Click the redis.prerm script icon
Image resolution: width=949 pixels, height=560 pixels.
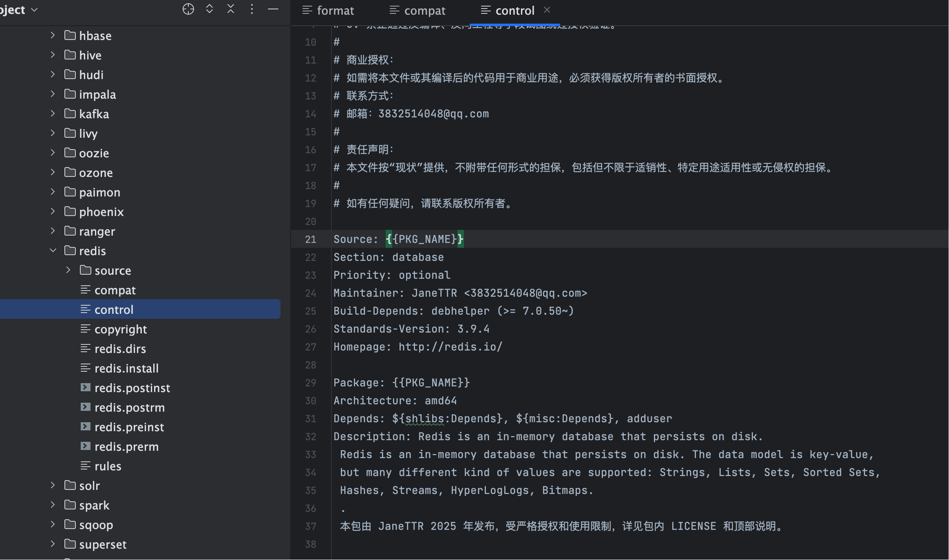click(x=85, y=446)
